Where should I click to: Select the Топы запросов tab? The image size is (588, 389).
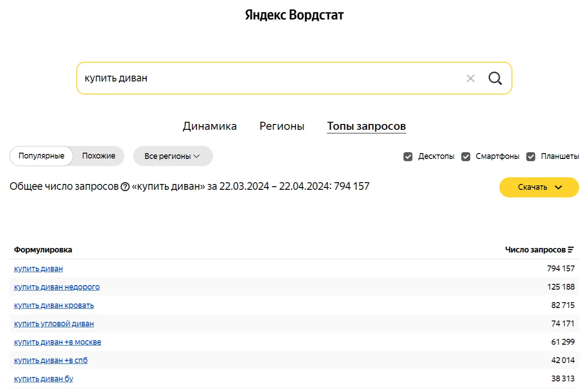(367, 126)
